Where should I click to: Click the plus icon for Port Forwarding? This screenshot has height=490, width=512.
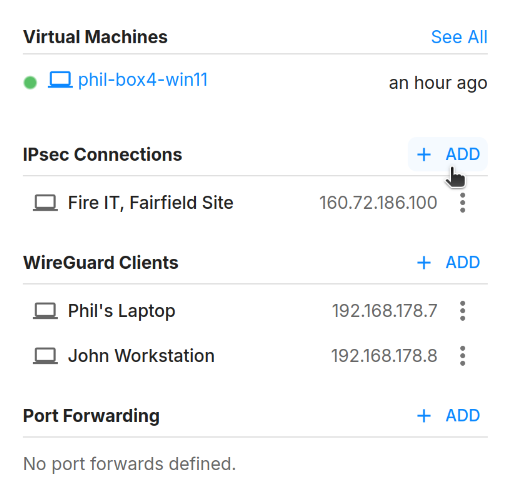(424, 416)
